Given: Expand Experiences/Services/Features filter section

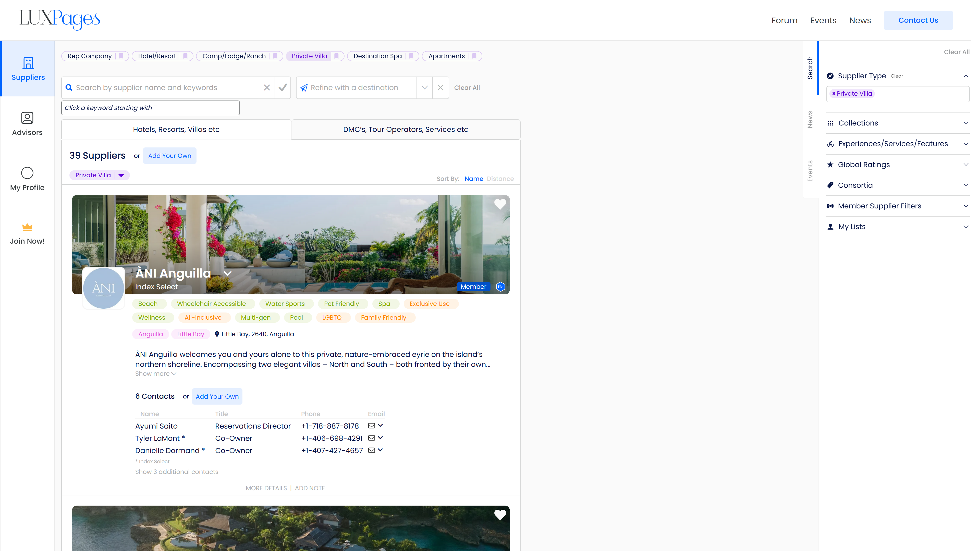Looking at the screenshot, I should pos(898,144).
